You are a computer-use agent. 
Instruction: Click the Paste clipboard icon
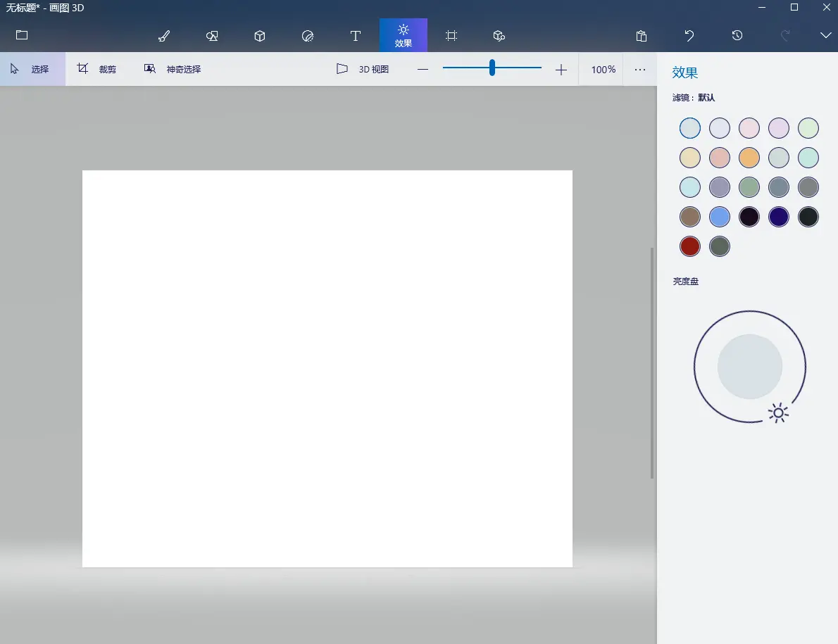point(641,36)
